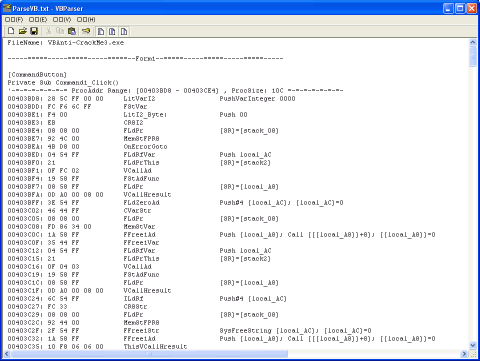Click the yellow key toolbar icon

point(86,31)
